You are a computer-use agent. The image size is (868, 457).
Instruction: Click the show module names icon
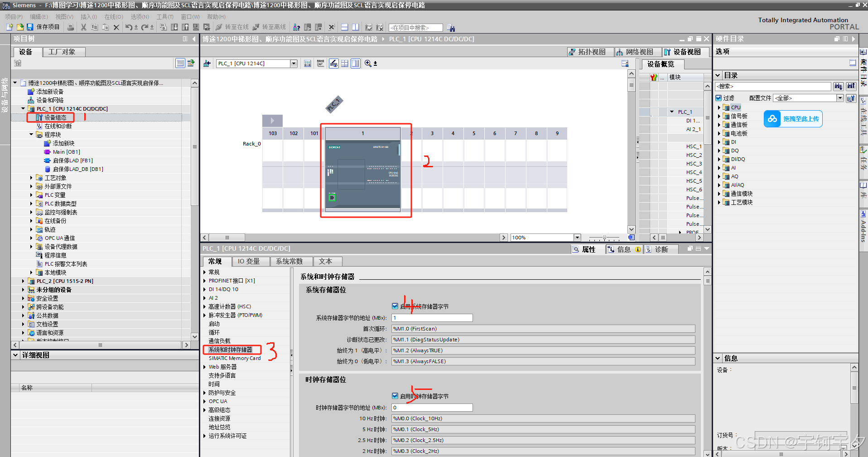(321, 63)
